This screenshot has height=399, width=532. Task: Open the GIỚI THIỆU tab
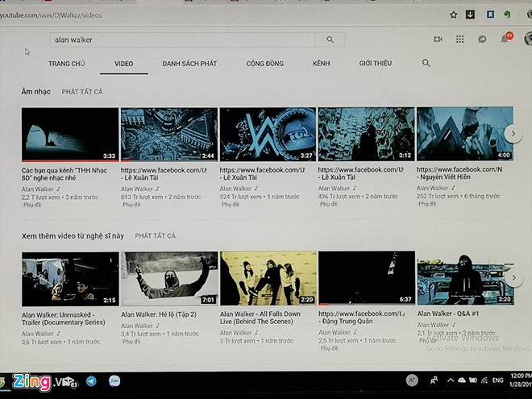click(376, 63)
